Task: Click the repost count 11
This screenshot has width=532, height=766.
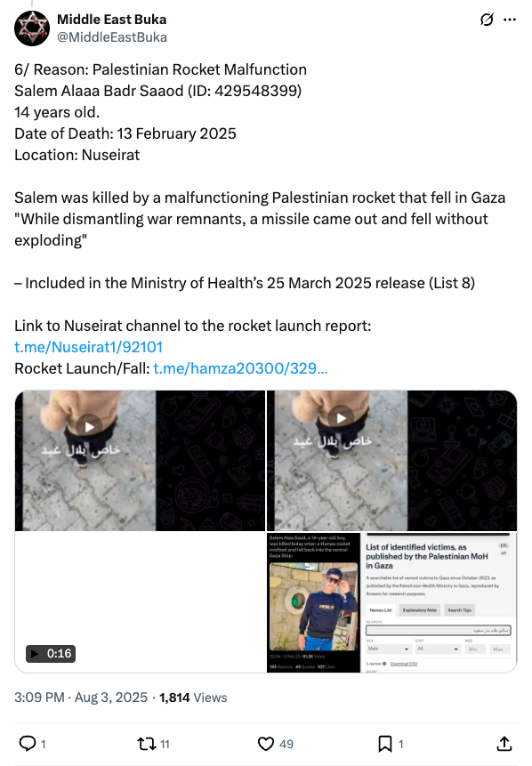Action: pos(165,744)
